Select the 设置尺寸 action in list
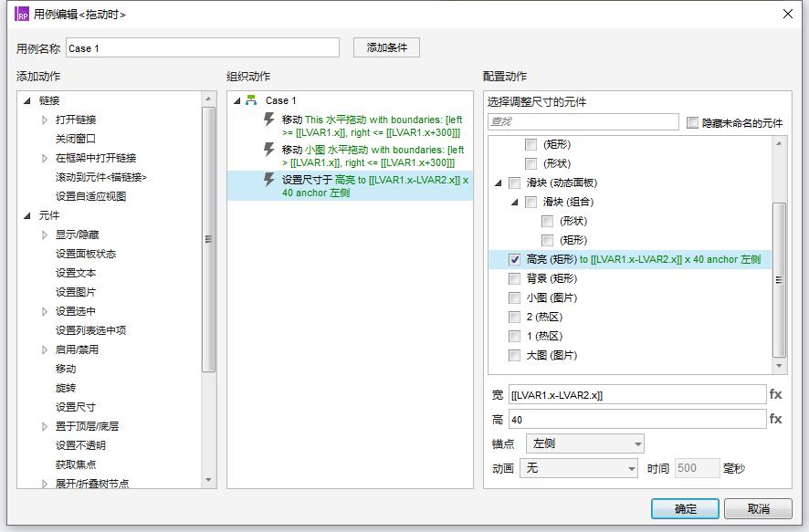This screenshot has width=809, height=532. pos(75,407)
